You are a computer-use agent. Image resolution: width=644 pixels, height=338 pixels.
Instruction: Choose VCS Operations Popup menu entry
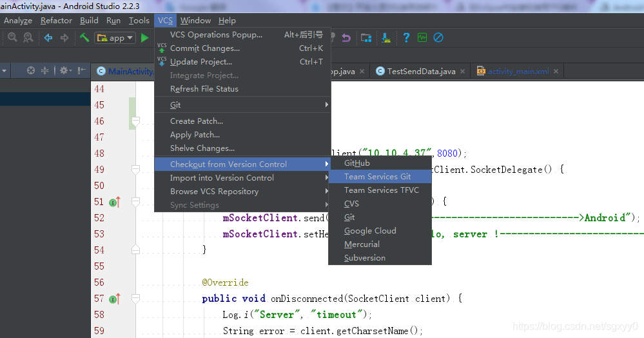[243, 35]
